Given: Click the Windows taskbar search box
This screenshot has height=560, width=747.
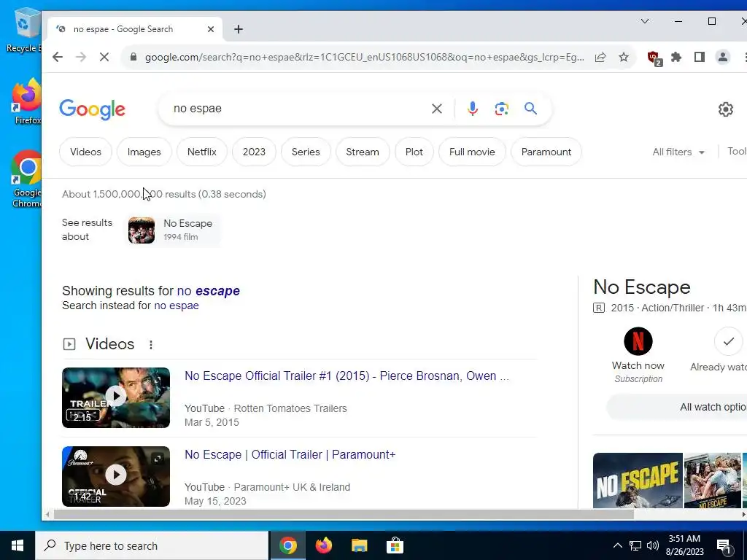Looking at the screenshot, I should click(152, 545).
